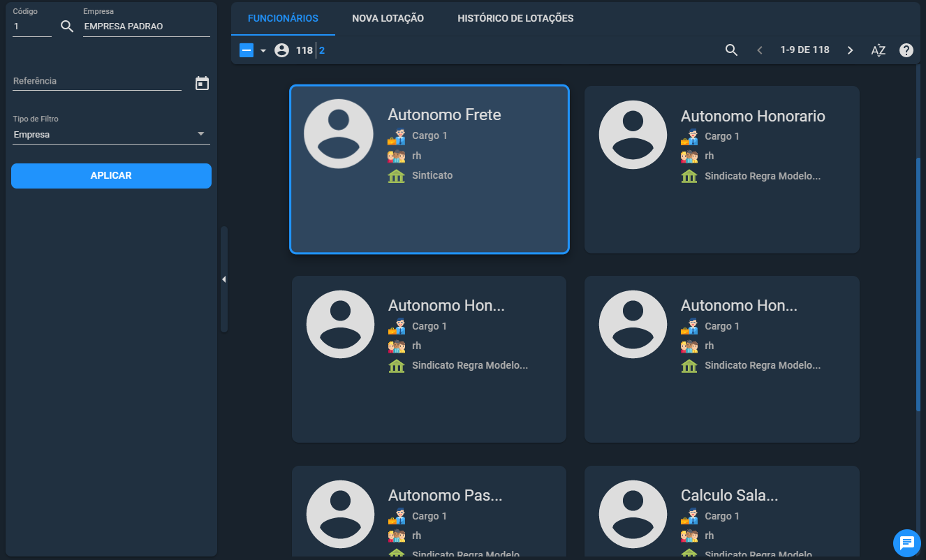926x560 pixels.
Task: Click the union icon on the Autonomo Honorario card
Action: [x=689, y=177]
